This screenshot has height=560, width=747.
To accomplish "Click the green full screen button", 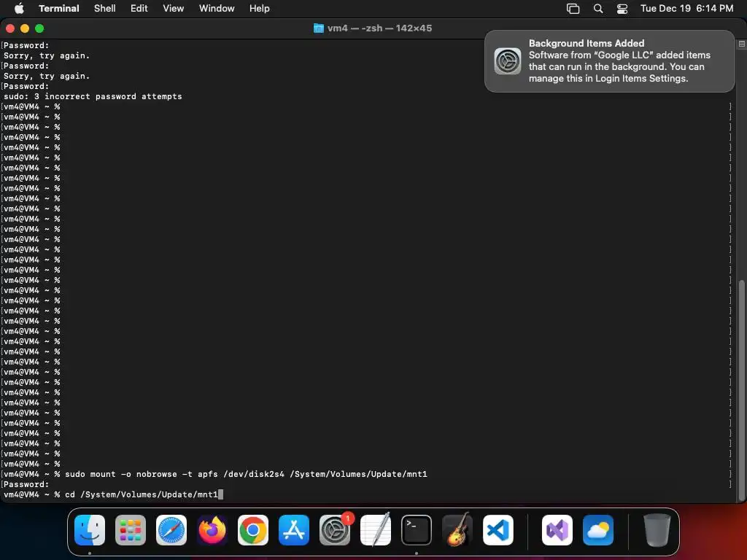I will 39,28.
